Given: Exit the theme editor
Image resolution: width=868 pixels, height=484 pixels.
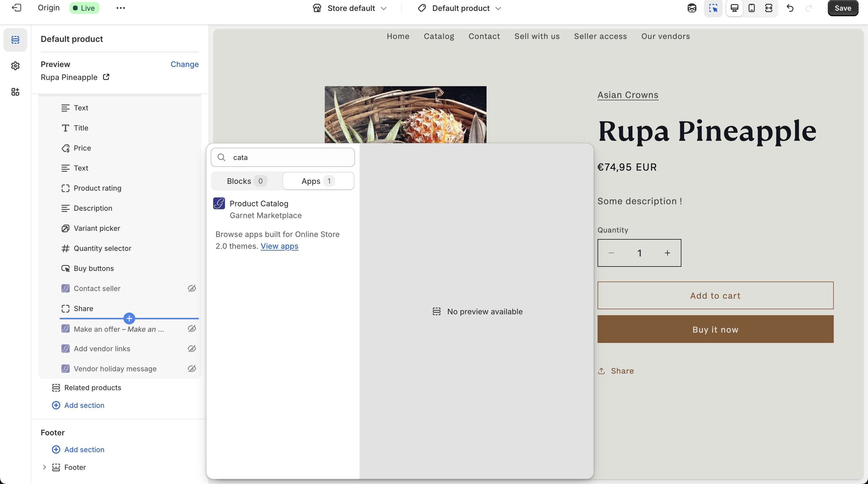Looking at the screenshot, I should (x=16, y=8).
